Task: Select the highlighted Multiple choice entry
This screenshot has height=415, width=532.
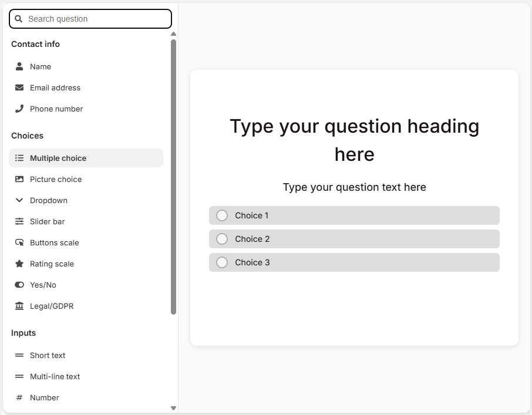Action: 86,158
